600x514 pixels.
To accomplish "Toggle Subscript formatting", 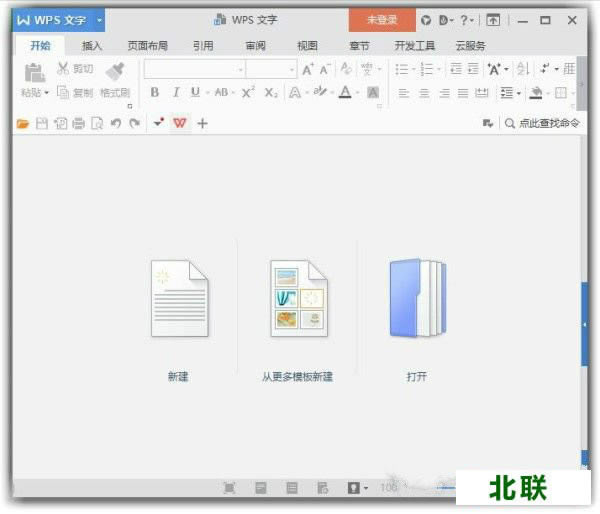I will [x=271, y=93].
